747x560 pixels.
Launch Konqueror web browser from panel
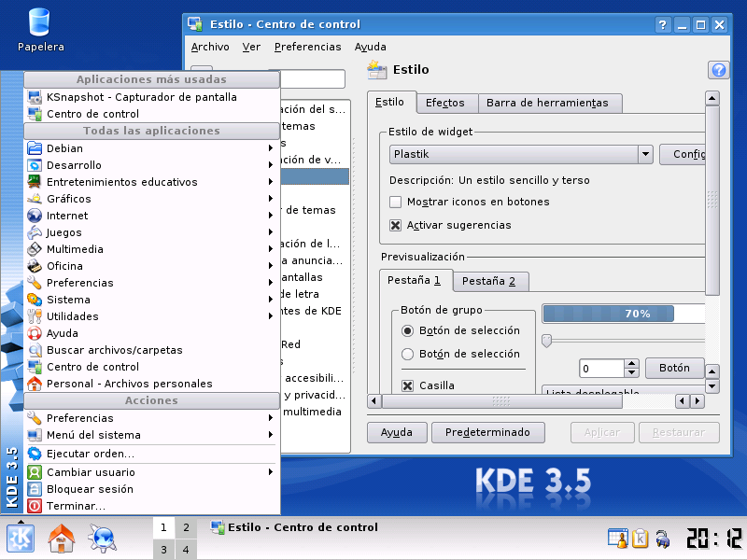click(101, 539)
